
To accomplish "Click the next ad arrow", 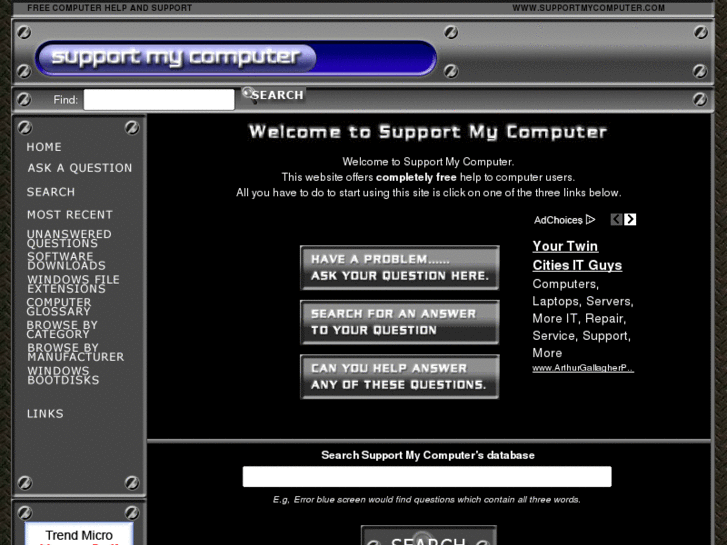I will (x=630, y=219).
